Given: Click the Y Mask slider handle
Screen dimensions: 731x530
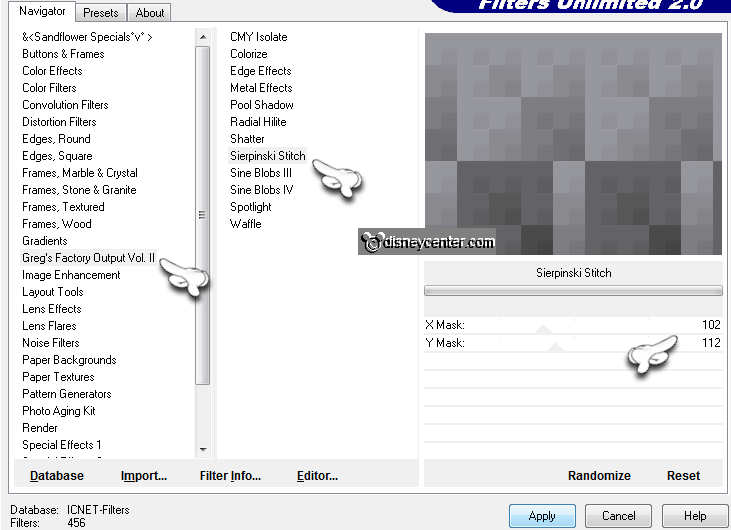Looking at the screenshot, I should 555,347.
